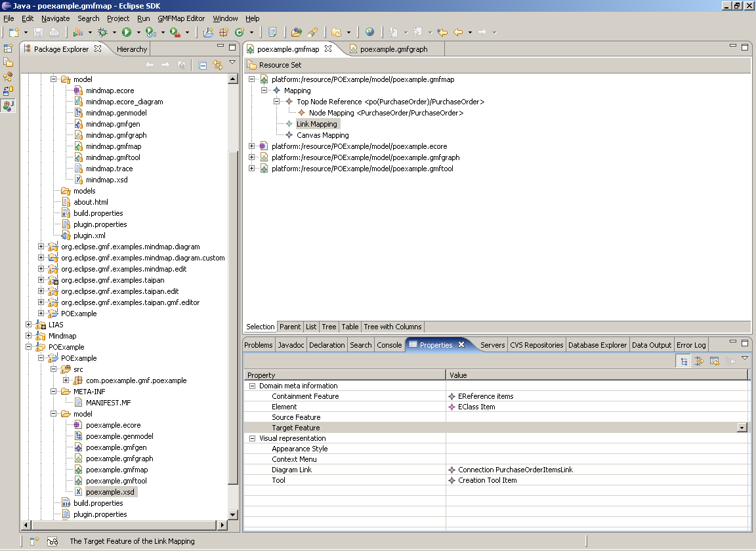This screenshot has height=551, width=756.
Task: Click the New Java Package toolbar icon
Action: pyautogui.click(x=224, y=32)
